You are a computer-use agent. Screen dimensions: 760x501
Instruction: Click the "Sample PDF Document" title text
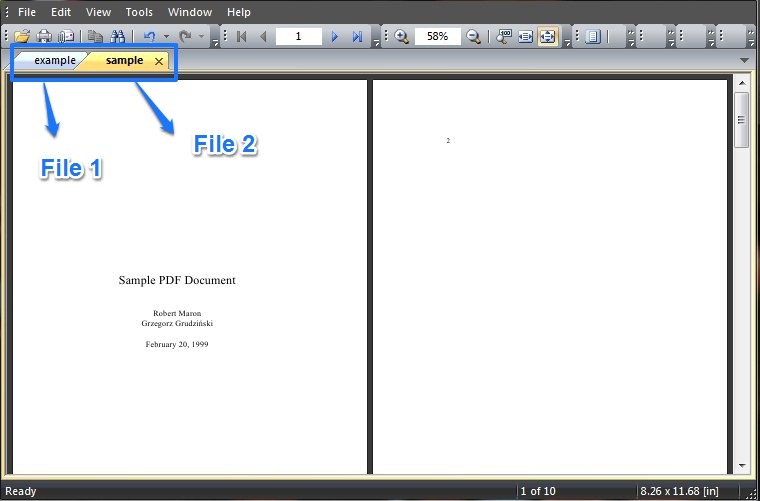pyautogui.click(x=177, y=280)
